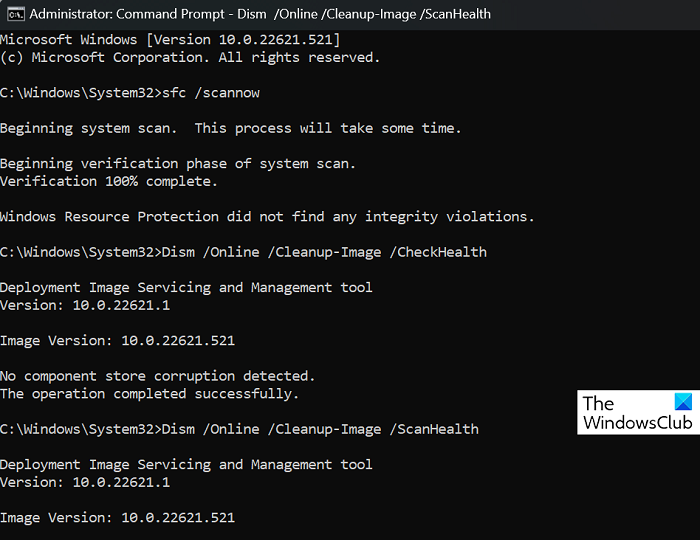Click the 'Version: 10.0.22621.1' line under CheckHealth
This screenshot has height=540, width=700.
coord(85,305)
